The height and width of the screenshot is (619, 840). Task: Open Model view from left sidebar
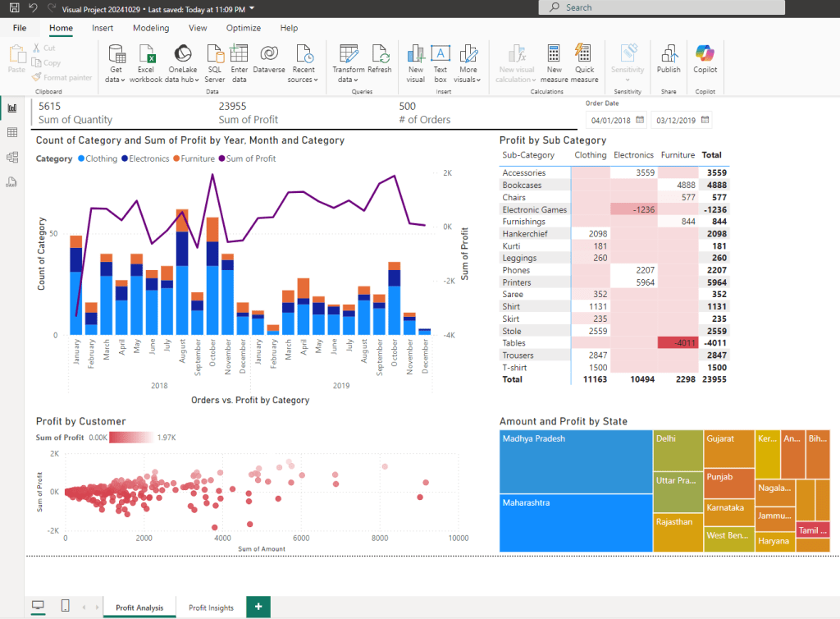point(12,157)
